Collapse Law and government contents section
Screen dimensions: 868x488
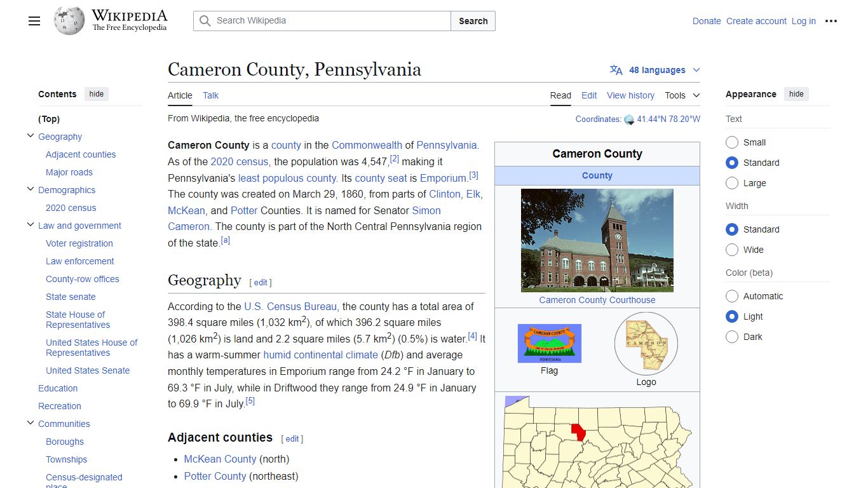tap(31, 225)
